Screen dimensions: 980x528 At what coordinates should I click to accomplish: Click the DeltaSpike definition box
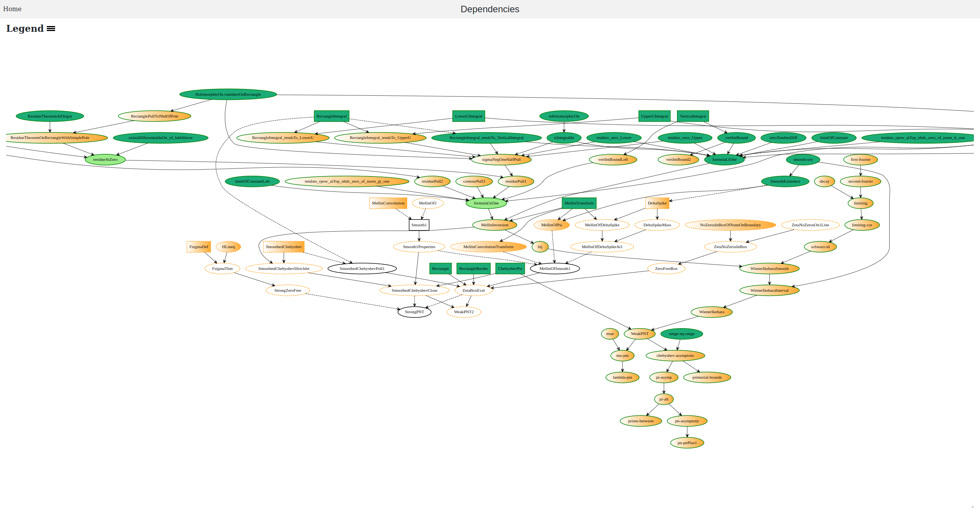(x=657, y=203)
